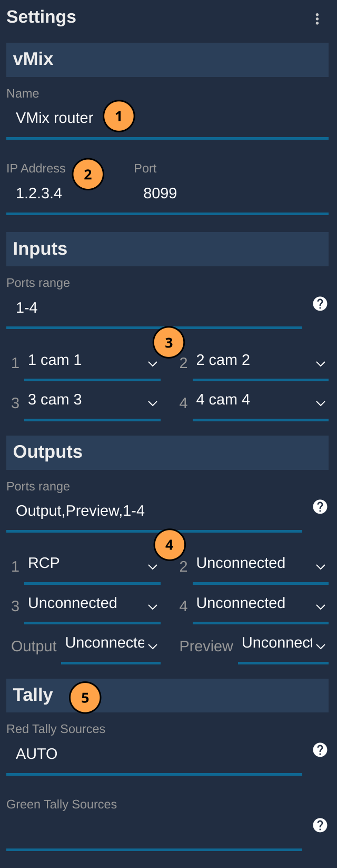Open the Output port Unconnected dropdown
Image resolution: width=337 pixels, height=868 pixels.
pos(111,644)
